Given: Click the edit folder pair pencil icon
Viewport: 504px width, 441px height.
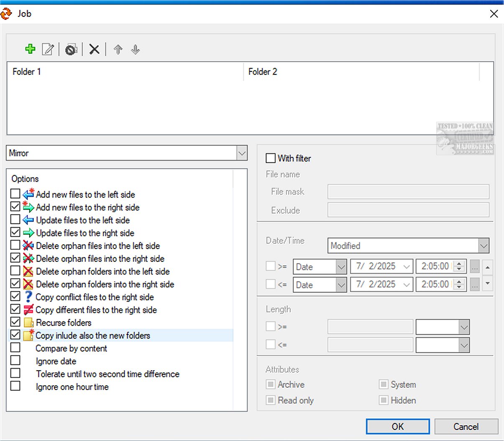Looking at the screenshot, I should click(48, 49).
